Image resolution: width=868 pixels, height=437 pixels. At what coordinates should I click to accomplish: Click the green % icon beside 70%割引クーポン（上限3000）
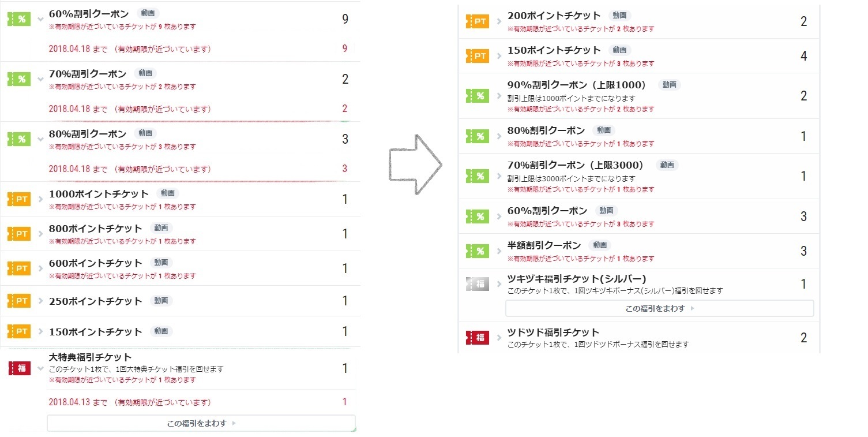(x=477, y=176)
